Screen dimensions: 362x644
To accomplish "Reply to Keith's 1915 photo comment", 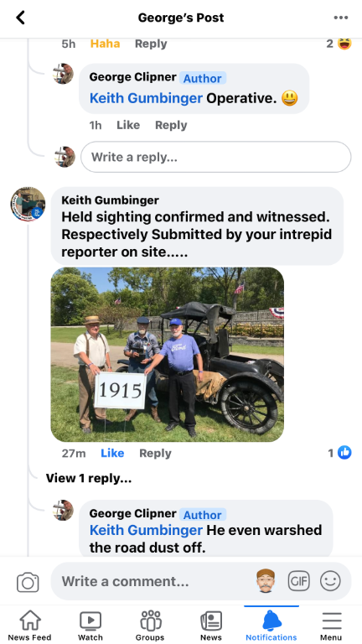I will click(155, 453).
